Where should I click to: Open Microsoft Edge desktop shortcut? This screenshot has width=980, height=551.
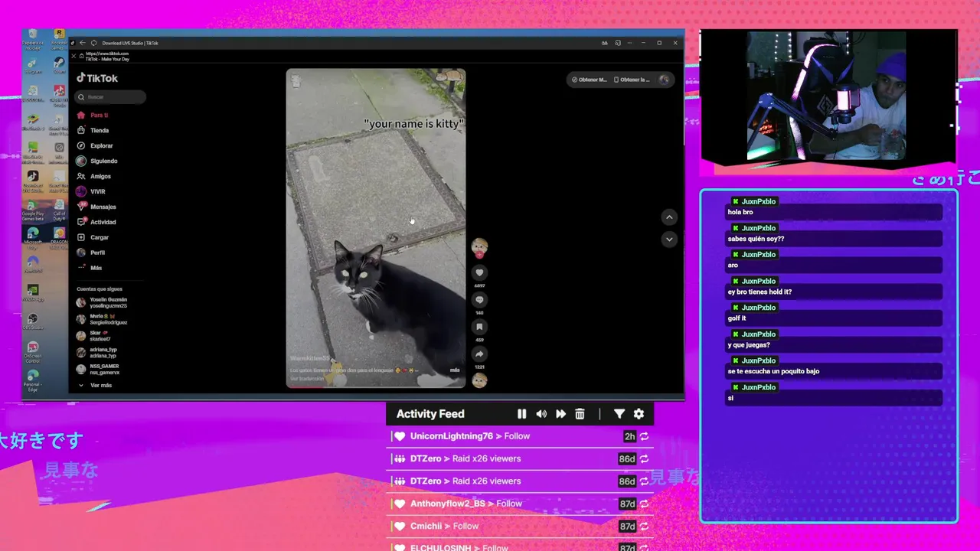tap(32, 238)
